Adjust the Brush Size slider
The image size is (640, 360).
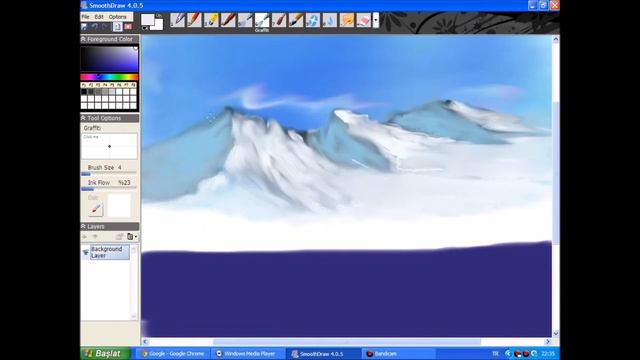109,174
